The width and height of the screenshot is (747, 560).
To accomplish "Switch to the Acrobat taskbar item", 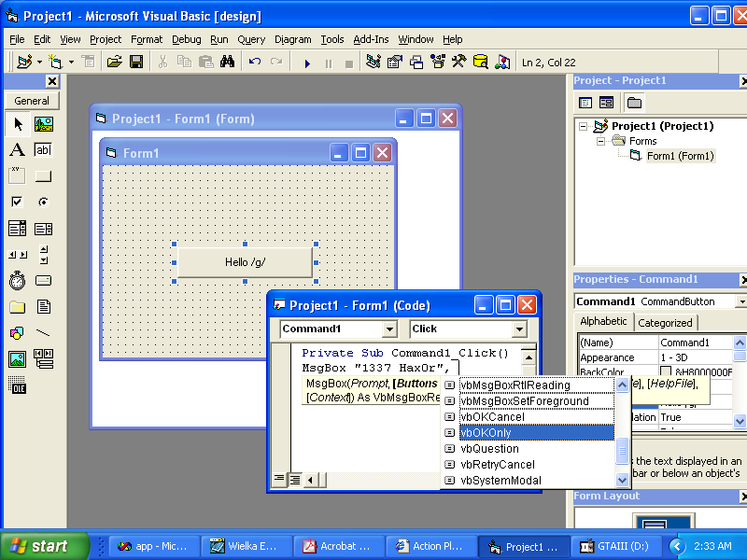I will (x=339, y=546).
